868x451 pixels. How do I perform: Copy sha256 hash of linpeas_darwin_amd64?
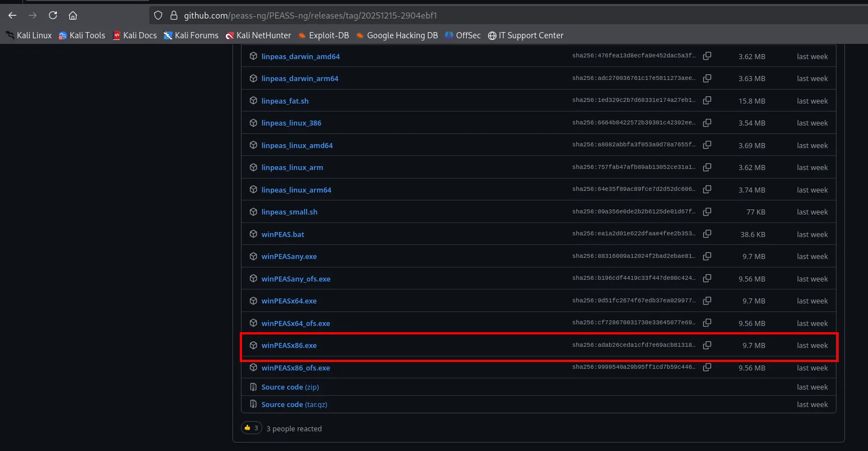pyautogui.click(x=707, y=56)
